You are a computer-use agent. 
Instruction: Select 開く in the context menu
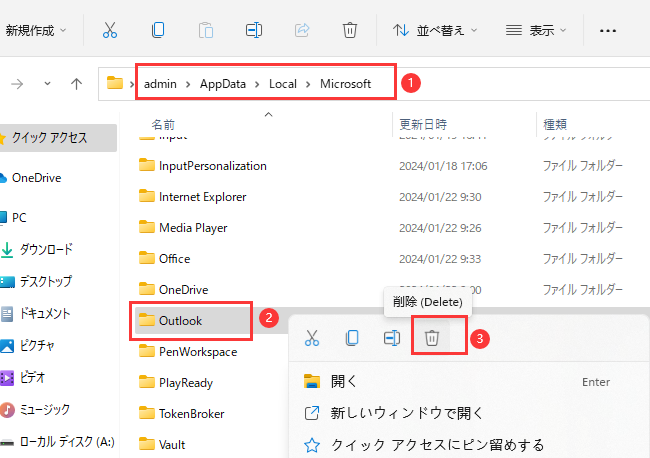coord(344,381)
